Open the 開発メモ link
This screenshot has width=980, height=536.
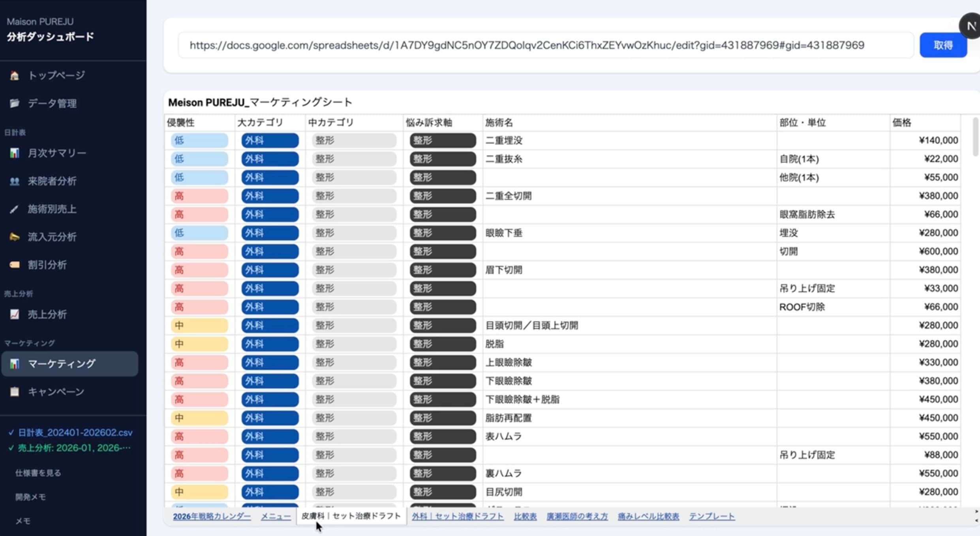click(31, 497)
